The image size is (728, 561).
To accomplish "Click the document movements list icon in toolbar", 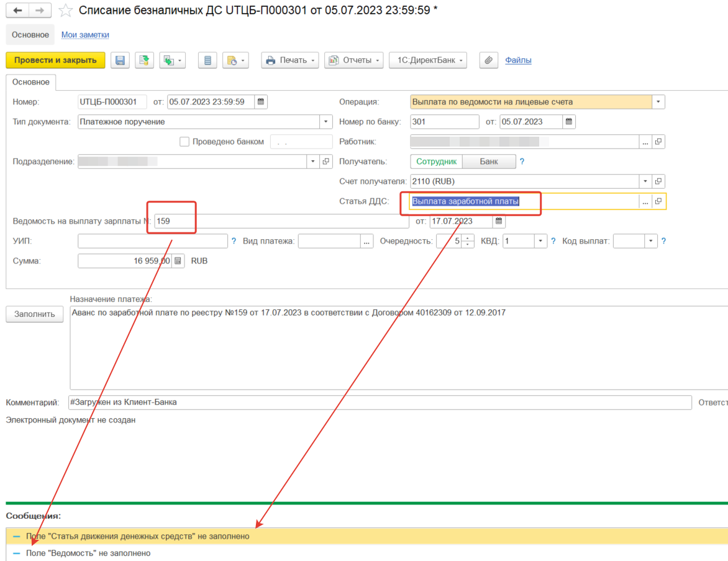I will [207, 60].
